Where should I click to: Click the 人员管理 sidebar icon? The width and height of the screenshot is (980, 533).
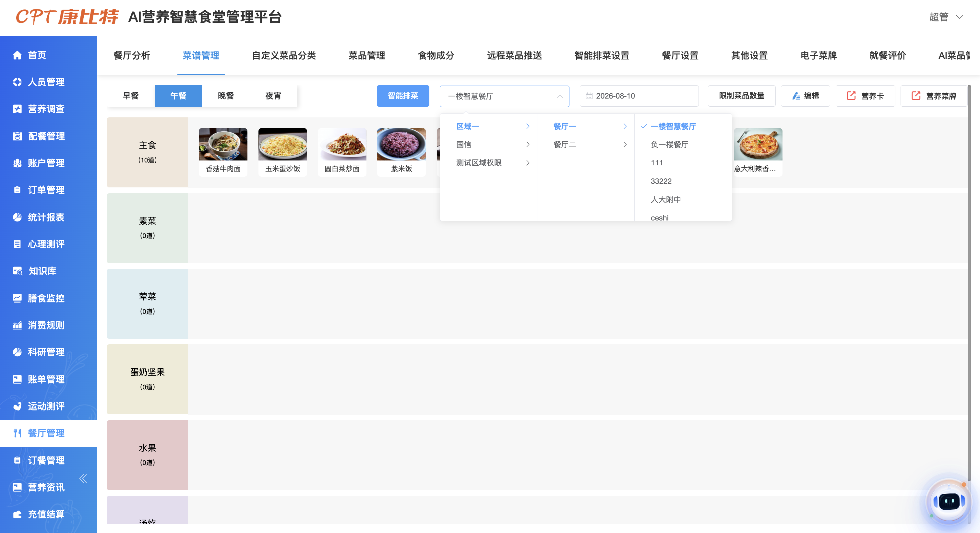click(17, 82)
